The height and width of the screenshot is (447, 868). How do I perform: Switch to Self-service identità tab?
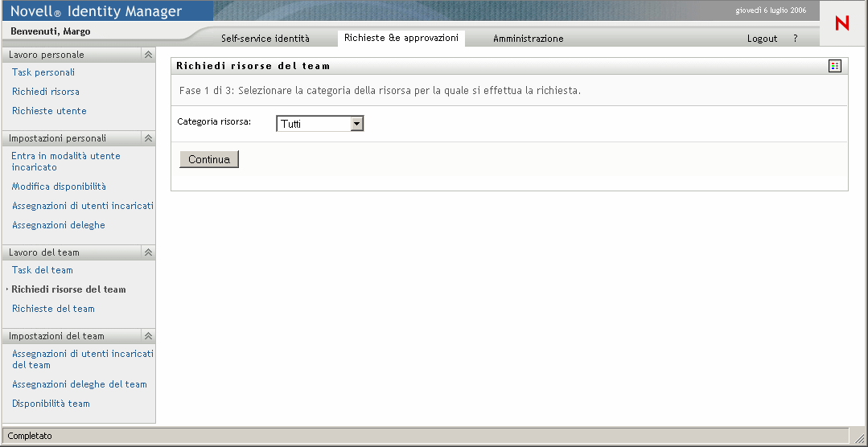click(x=265, y=38)
